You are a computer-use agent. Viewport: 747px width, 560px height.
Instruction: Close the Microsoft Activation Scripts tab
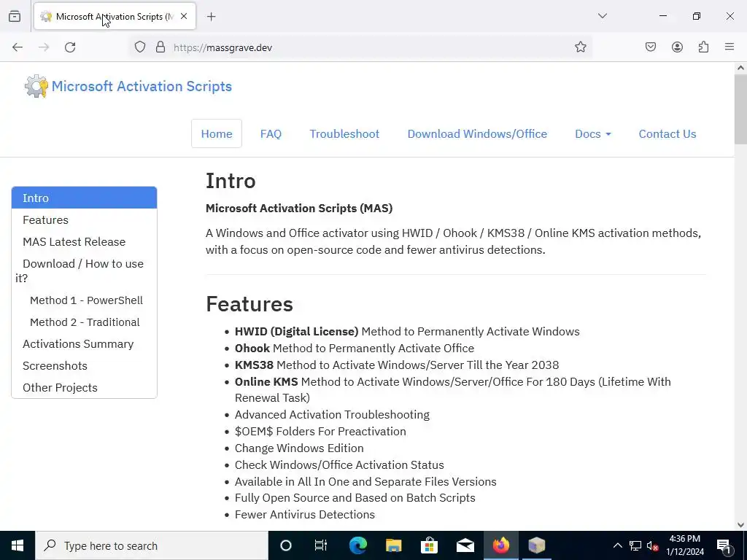(x=184, y=16)
